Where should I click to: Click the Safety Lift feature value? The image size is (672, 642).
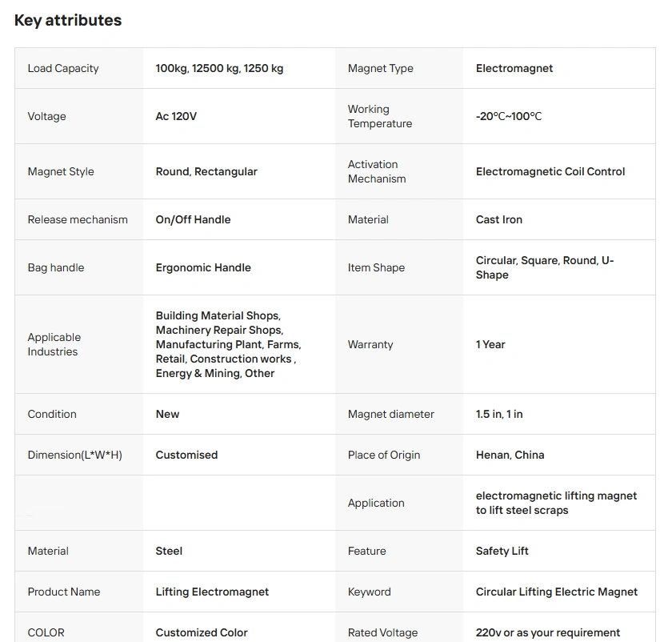[x=502, y=551]
